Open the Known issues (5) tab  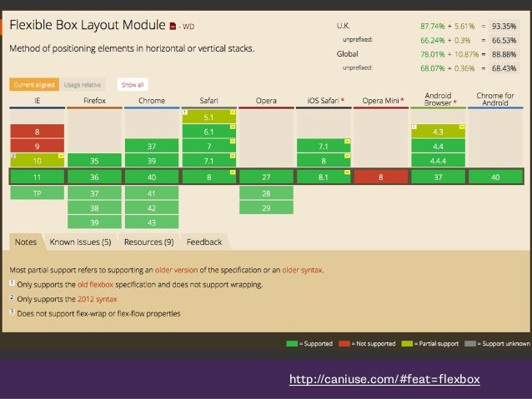pyautogui.click(x=80, y=242)
